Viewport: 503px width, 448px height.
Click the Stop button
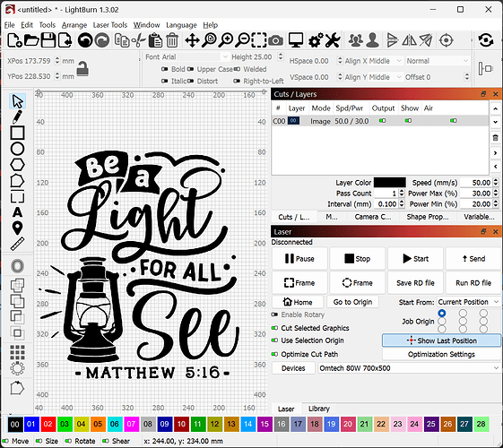click(358, 259)
